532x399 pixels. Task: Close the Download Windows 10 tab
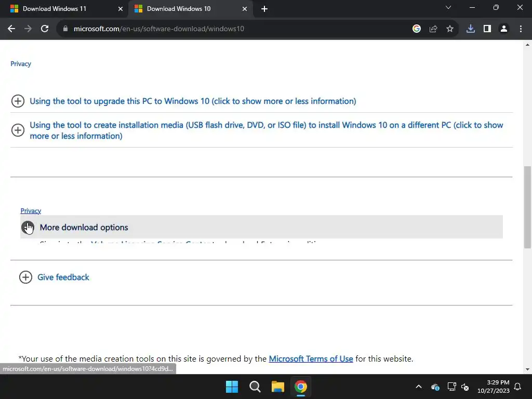pyautogui.click(x=244, y=9)
